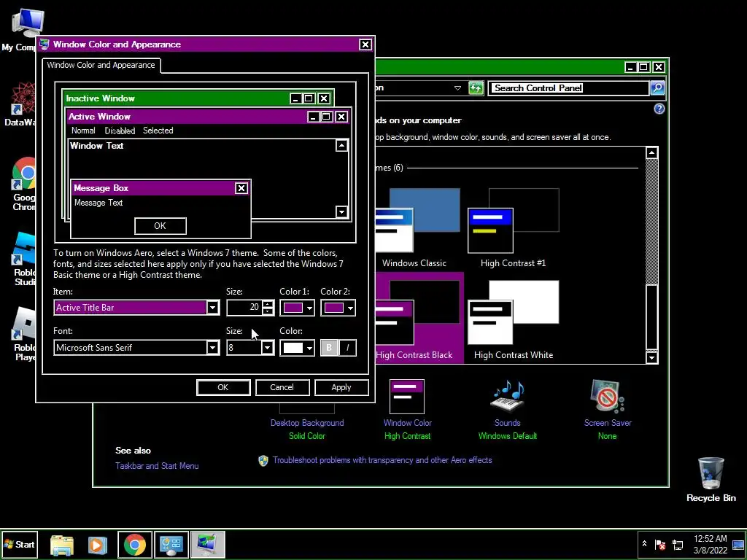
Task: Click the Window Color and Appearance tab
Action: click(101, 65)
